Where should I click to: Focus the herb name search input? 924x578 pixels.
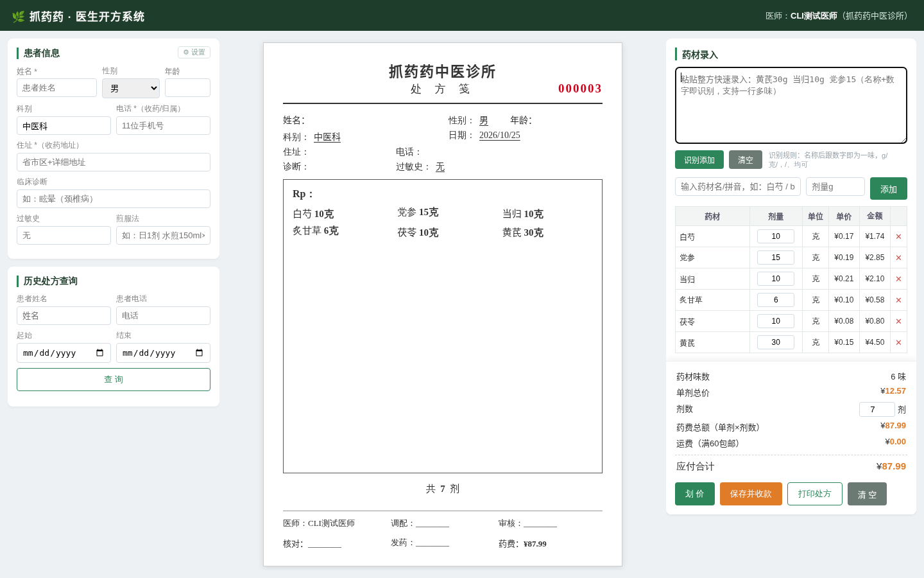click(738, 187)
